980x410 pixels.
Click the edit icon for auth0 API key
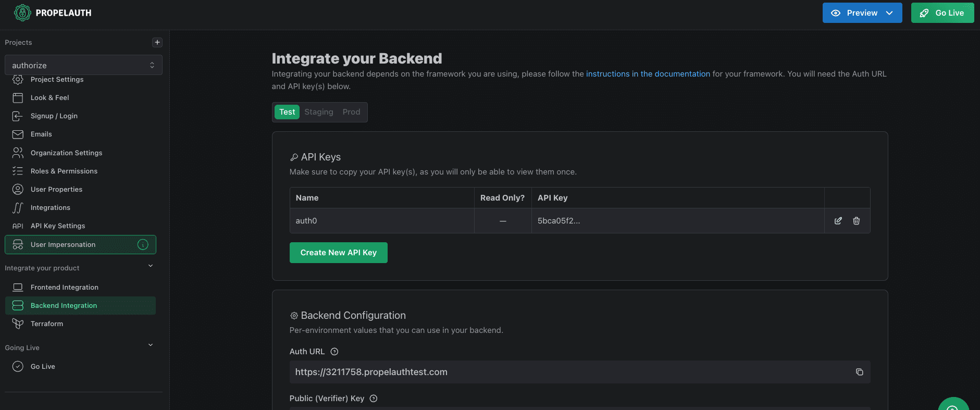[838, 221]
